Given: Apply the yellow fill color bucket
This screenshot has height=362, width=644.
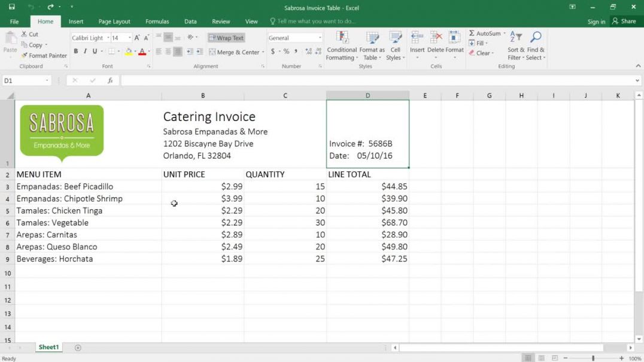Looking at the screenshot, I should (x=129, y=52).
